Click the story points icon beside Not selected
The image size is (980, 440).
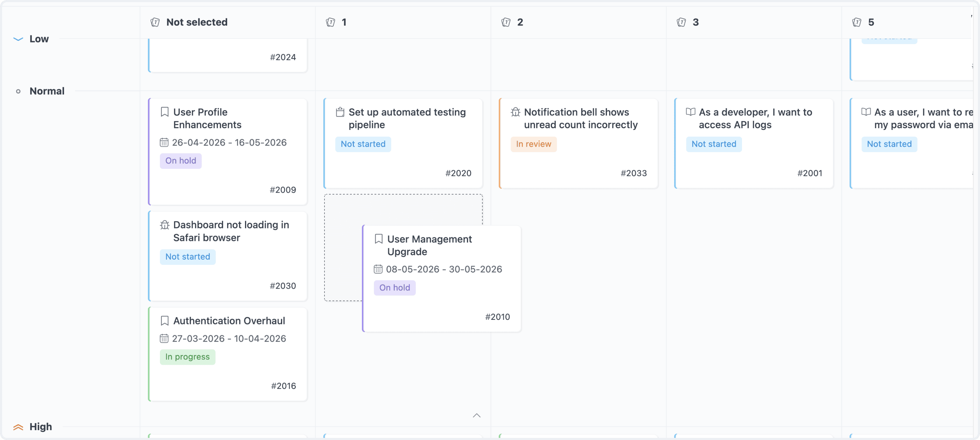click(x=155, y=22)
